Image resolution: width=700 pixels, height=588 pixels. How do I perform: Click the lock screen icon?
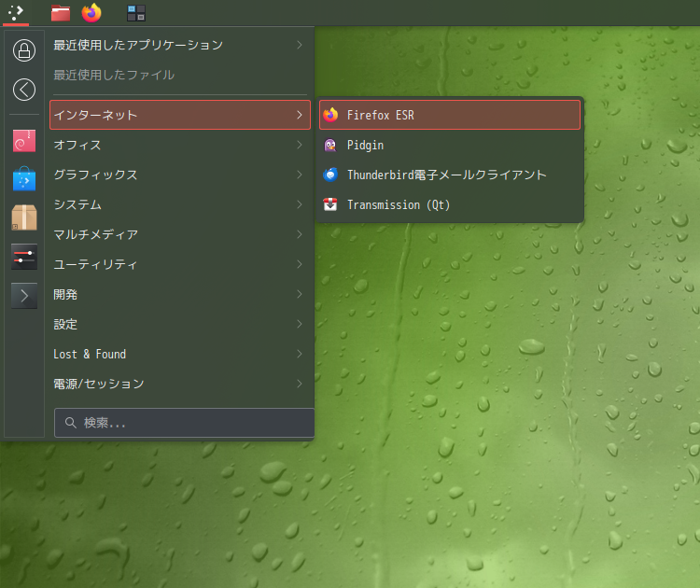[24, 50]
